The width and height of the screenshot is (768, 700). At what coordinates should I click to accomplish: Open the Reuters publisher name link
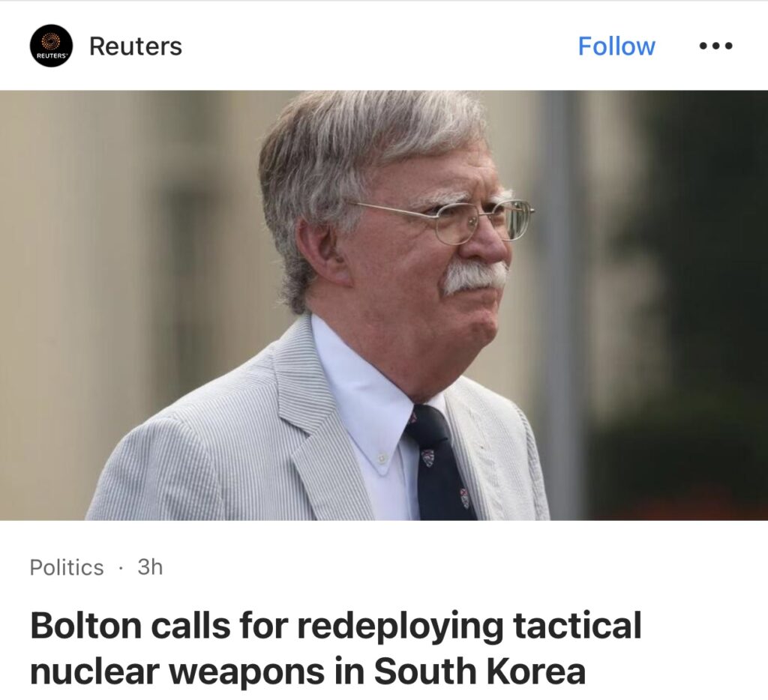(x=136, y=46)
